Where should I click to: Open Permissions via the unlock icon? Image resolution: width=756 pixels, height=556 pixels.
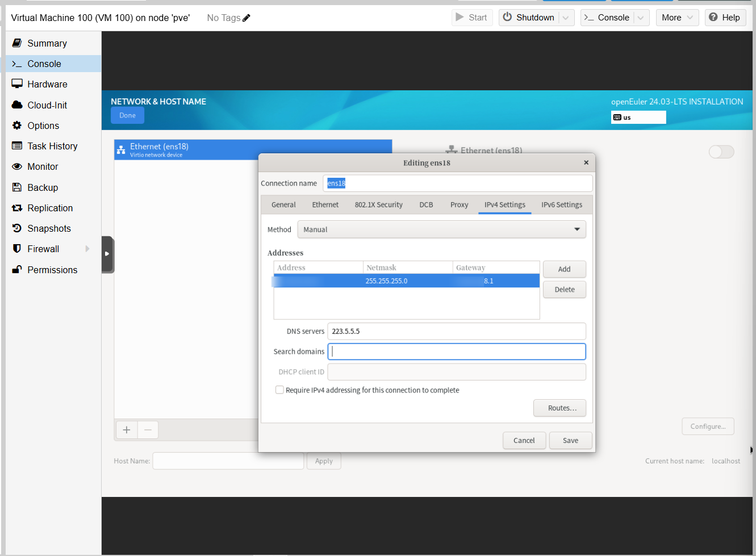pos(17,270)
